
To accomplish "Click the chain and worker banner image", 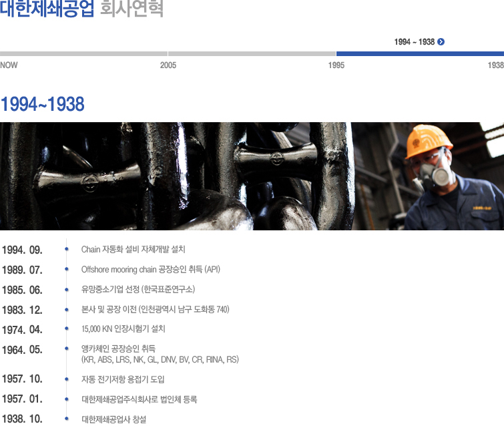I will (252, 176).
